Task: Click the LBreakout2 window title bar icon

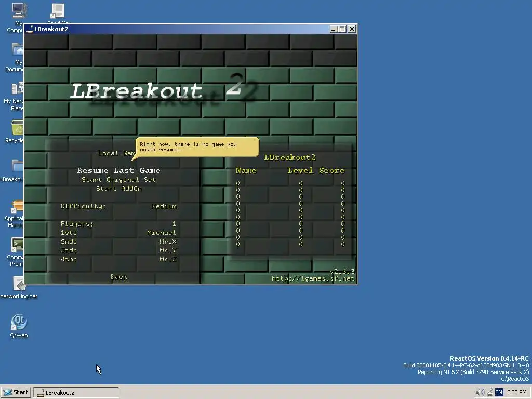Action: (30, 29)
